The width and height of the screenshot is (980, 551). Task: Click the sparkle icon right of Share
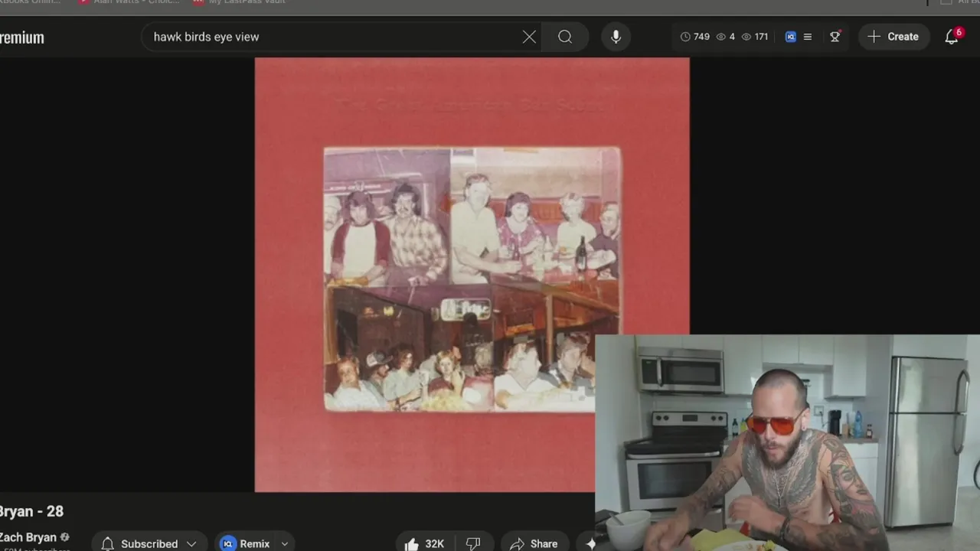(590, 543)
